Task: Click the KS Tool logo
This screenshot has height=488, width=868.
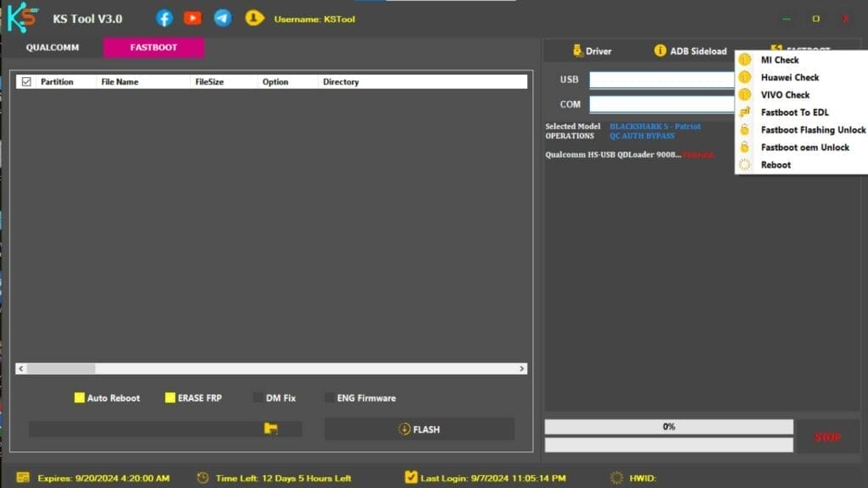Action: point(22,17)
